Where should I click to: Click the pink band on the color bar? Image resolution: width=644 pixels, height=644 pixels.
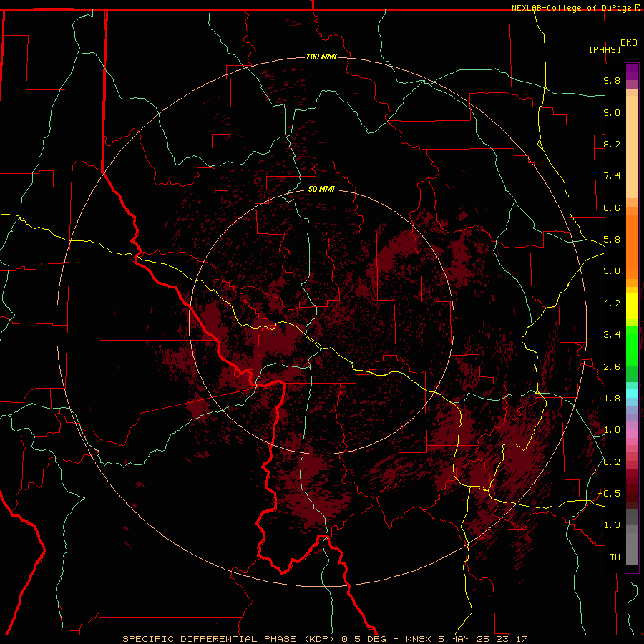coord(632,434)
